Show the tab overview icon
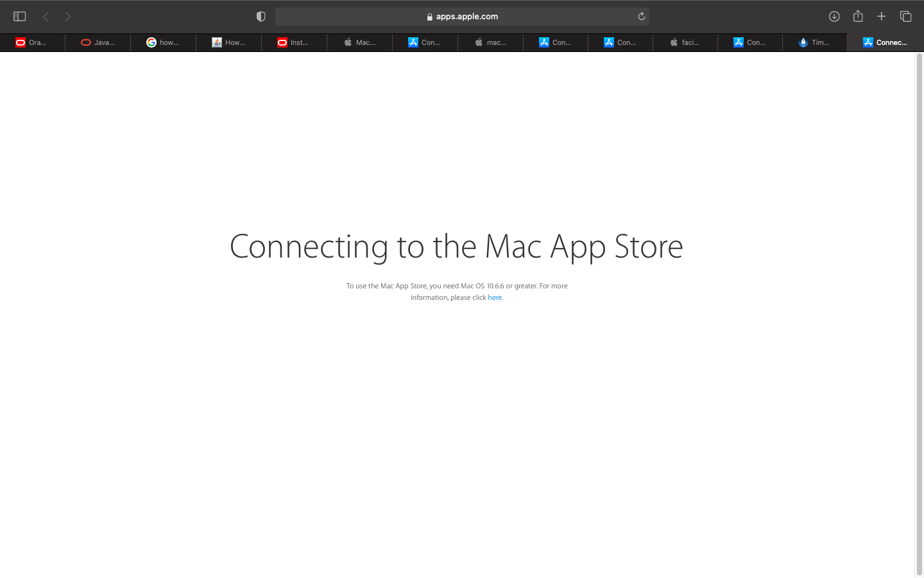Viewport: 924px width, 578px height. (x=905, y=17)
